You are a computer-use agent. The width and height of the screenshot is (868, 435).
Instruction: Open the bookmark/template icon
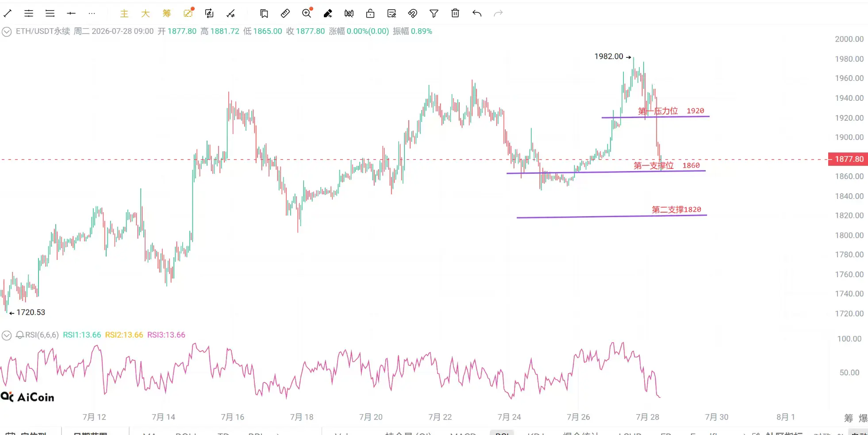[264, 14]
